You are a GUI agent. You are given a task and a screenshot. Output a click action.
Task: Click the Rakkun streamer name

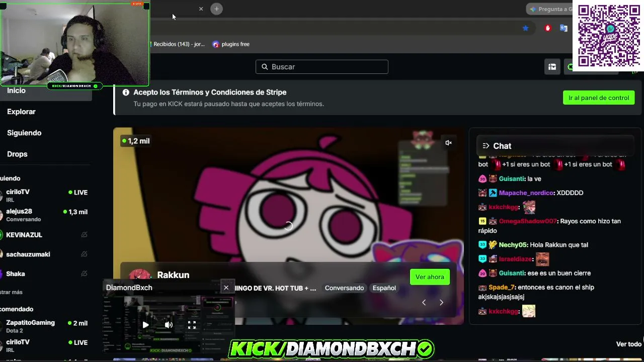pyautogui.click(x=173, y=275)
